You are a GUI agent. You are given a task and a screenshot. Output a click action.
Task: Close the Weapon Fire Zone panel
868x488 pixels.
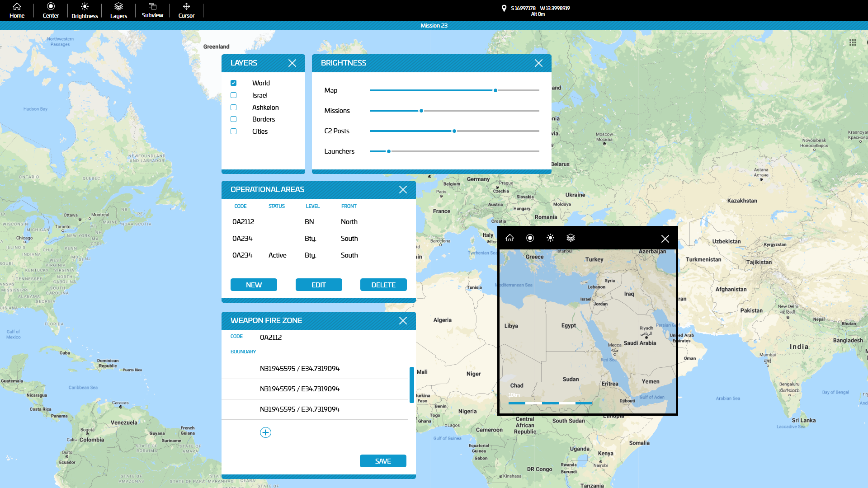[x=403, y=321]
